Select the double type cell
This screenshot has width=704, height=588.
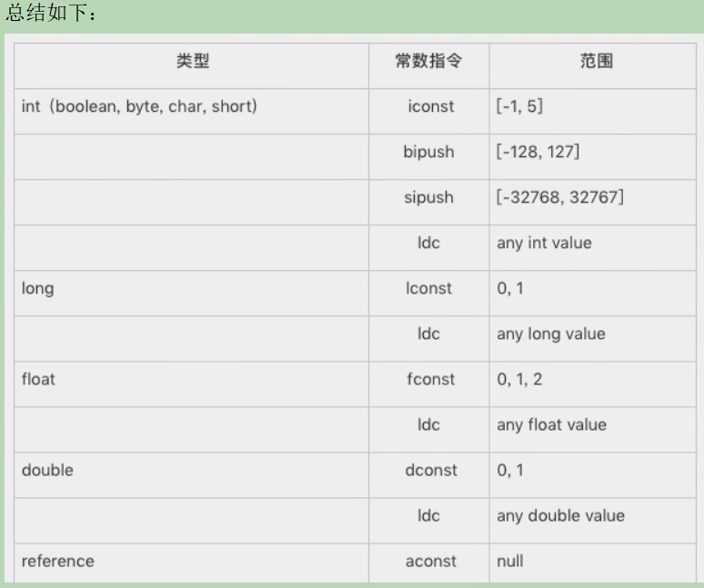tap(192, 475)
